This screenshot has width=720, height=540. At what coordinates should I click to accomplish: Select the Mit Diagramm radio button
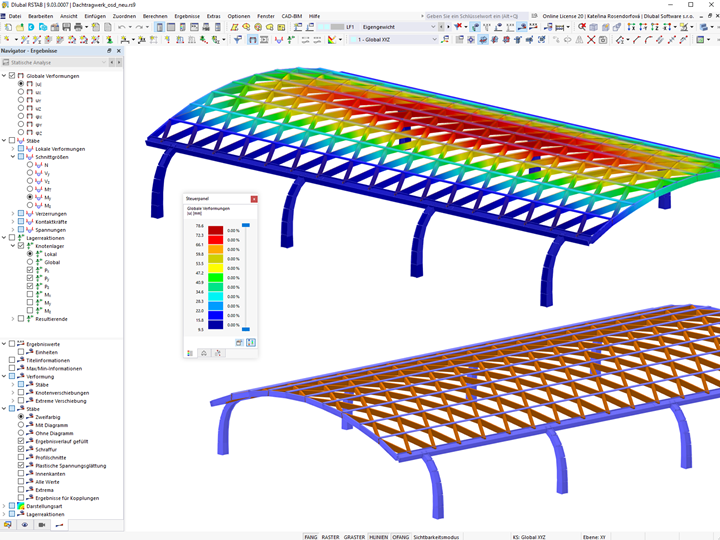click(x=21, y=425)
